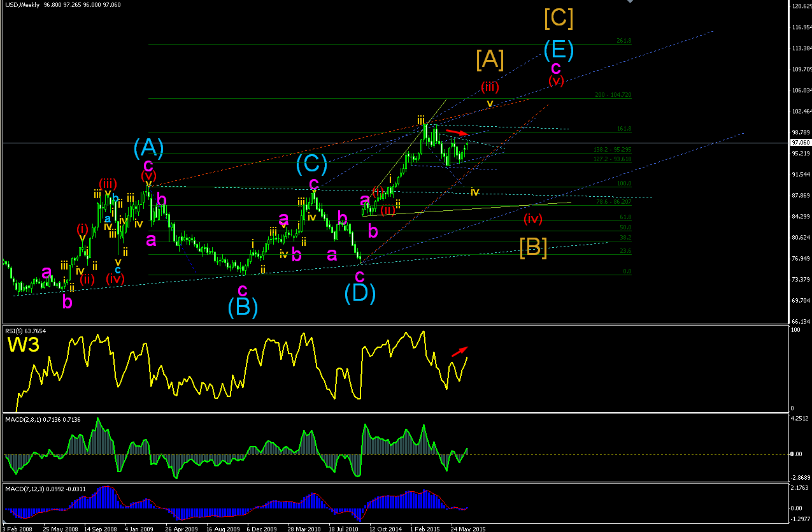Click the 161.8 Fibonacci level label
The image size is (812, 532).
[623, 129]
